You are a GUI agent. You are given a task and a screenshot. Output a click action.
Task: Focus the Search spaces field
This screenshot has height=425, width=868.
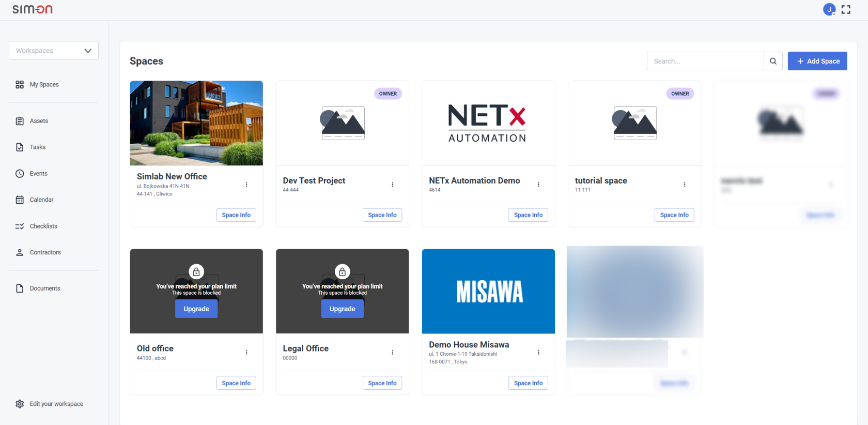click(705, 61)
